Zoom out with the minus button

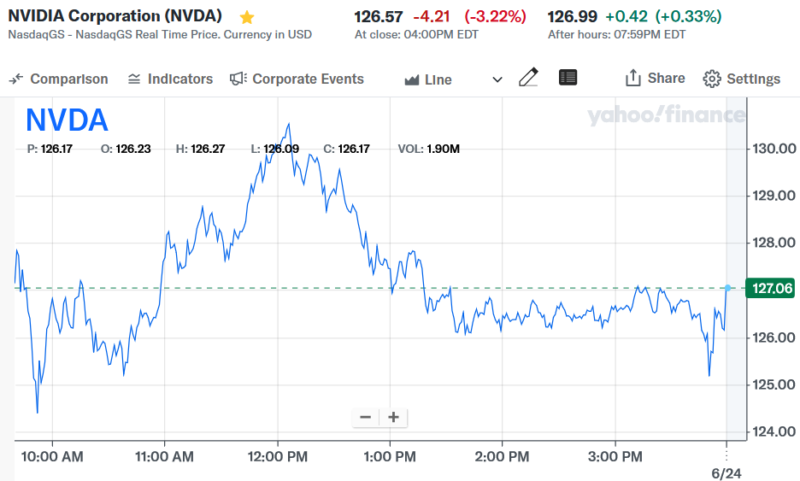coord(365,417)
